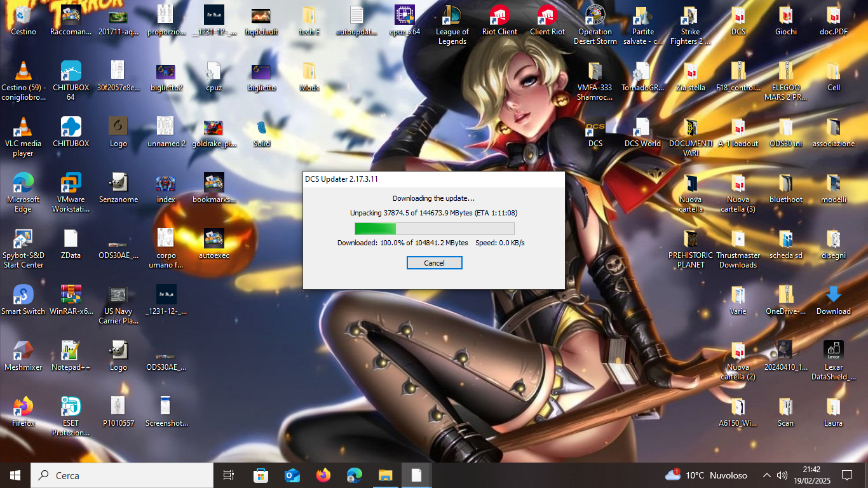Image resolution: width=868 pixels, height=488 pixels.
Task: Select the League of Legends shortcut
Action: [452, 25]
